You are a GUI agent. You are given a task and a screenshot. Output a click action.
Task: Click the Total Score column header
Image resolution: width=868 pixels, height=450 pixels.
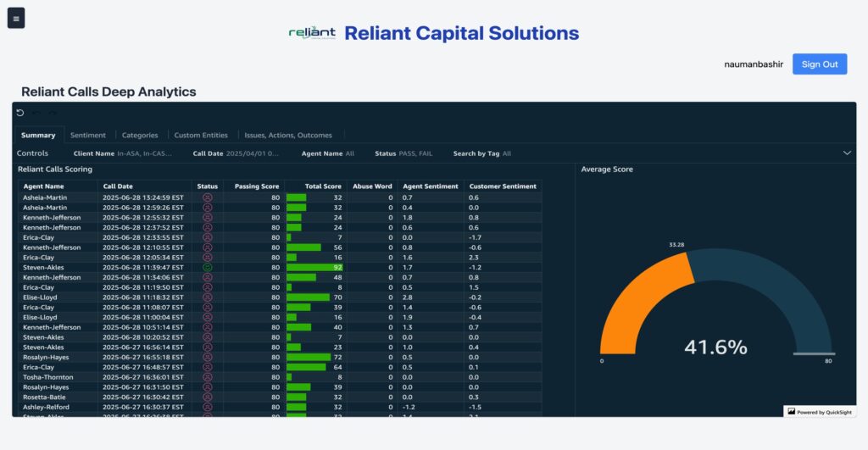[323, 186]
